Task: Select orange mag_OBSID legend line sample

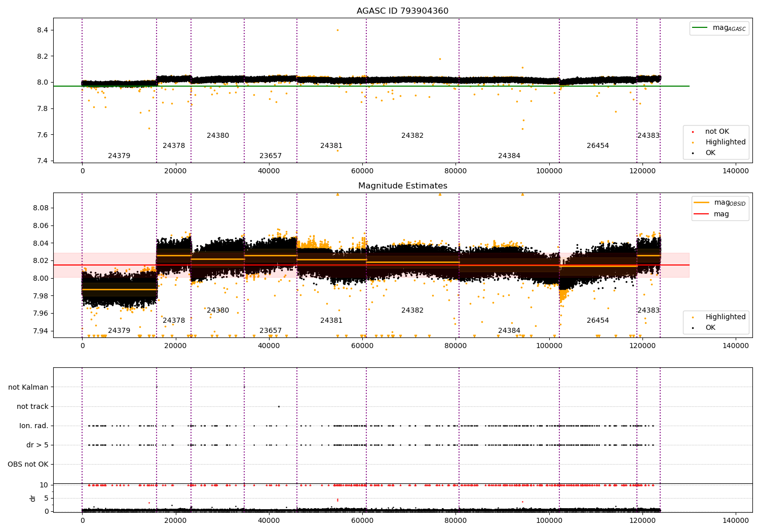Action: tap(701, 203)
